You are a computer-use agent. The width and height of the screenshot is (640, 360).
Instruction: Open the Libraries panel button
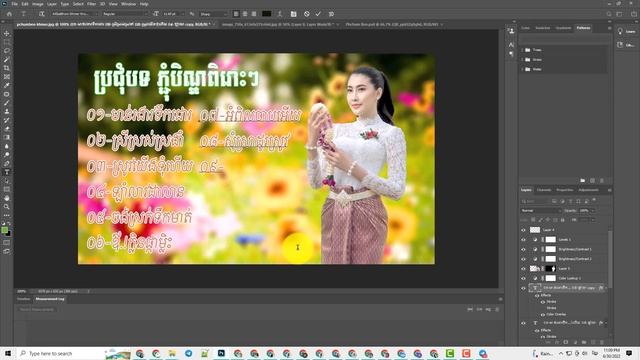(627, 45)
